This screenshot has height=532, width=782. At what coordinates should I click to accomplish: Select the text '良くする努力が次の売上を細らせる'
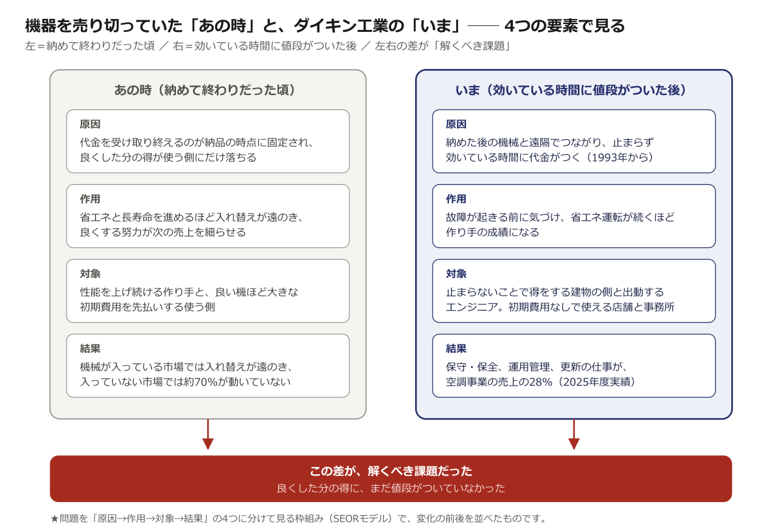[x=163, y=232]
